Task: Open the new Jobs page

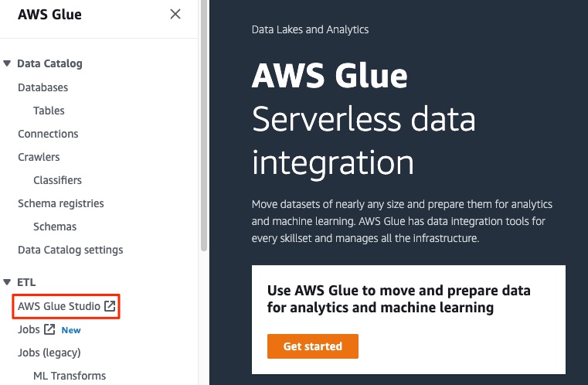Action: coord(29,329)
